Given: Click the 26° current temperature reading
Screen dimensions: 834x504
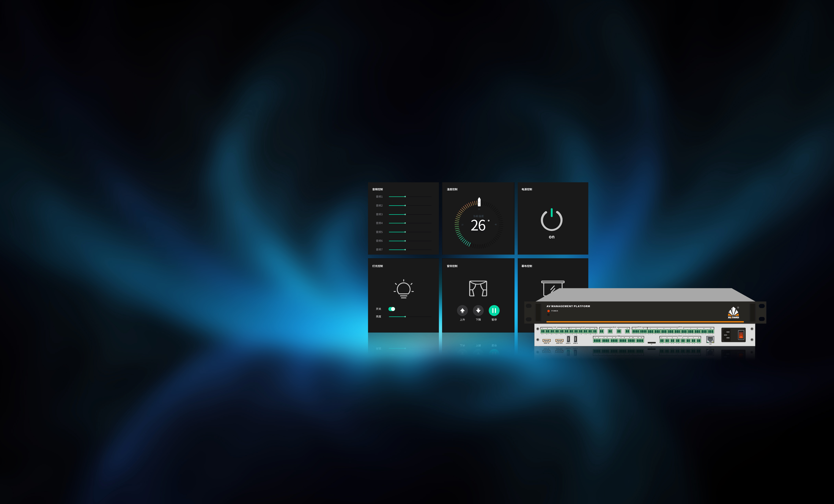Looking at the screenshot, I should click(x=479, y=226).
